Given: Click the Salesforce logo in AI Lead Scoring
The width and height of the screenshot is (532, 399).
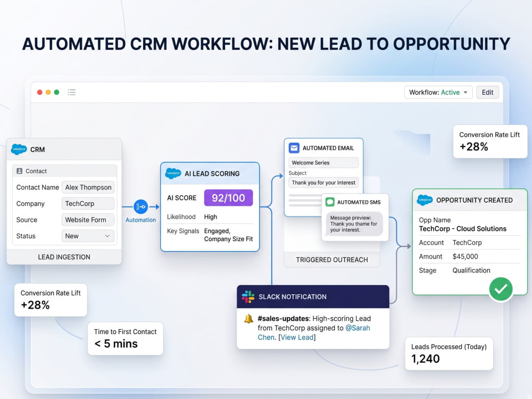Looking at the screenshot, I should (173, 173).
